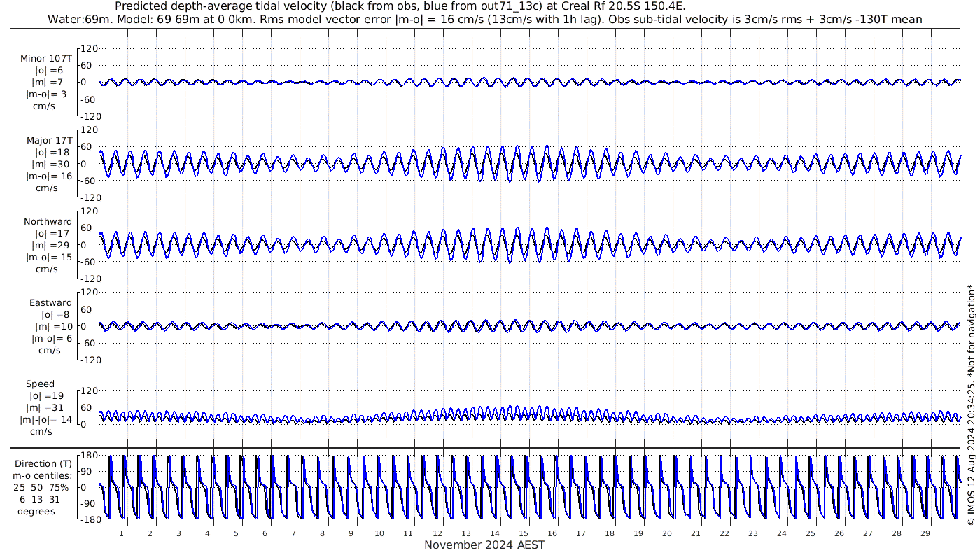Click the '6 13 31' centile values
This screenshot has height=560, width=980.
(x=41, y=498)
